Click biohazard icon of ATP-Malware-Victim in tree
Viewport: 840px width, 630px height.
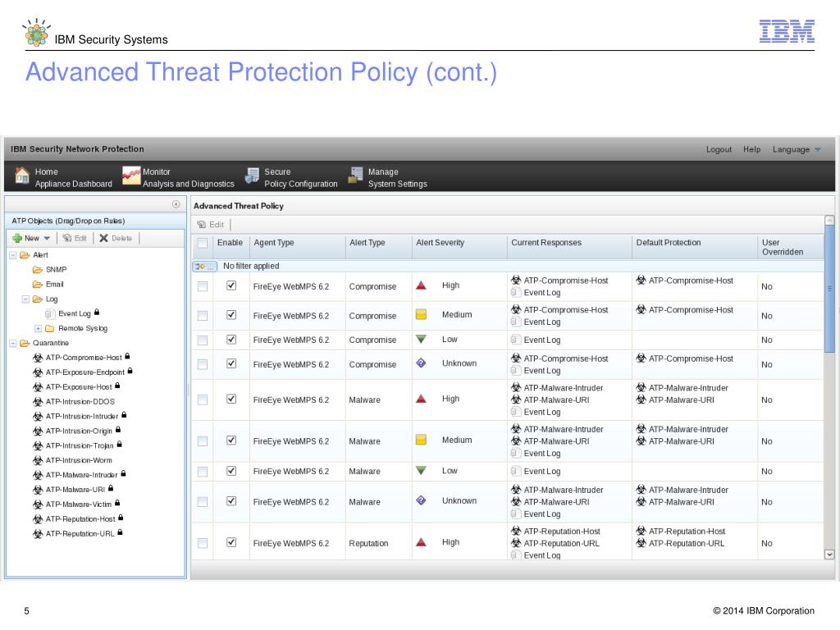click(x=38, y=504)
